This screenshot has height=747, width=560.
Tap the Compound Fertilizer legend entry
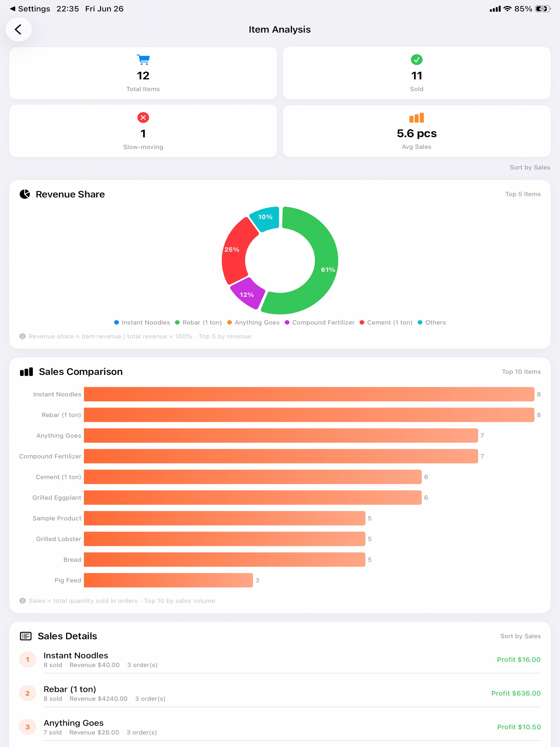click(320, 322)
